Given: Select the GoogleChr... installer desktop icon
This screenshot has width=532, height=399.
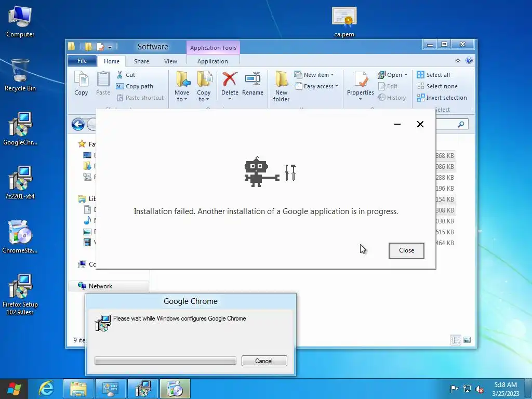Looking at the screenshot, I should [x=20, y=129].
